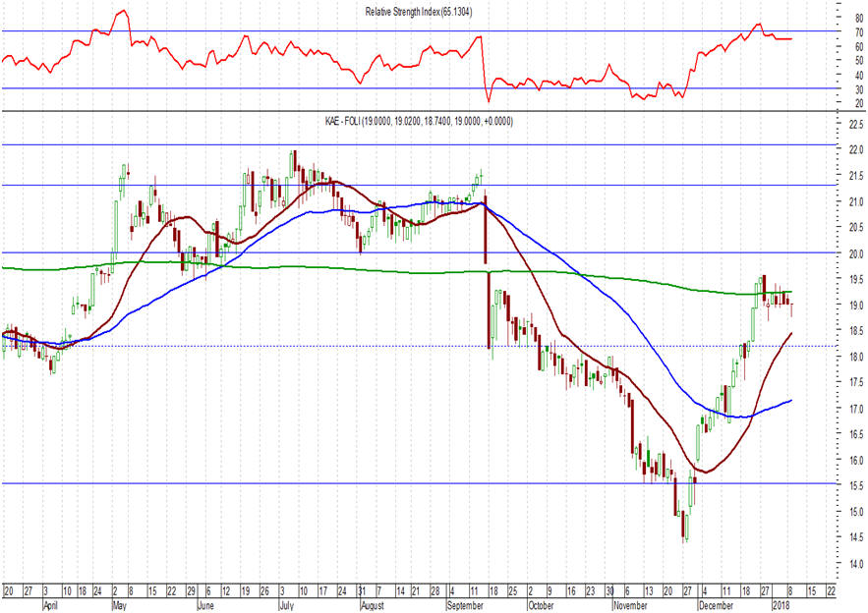868x613 pixels.
Task: Pick the August month label
Action: coord(372,606)
